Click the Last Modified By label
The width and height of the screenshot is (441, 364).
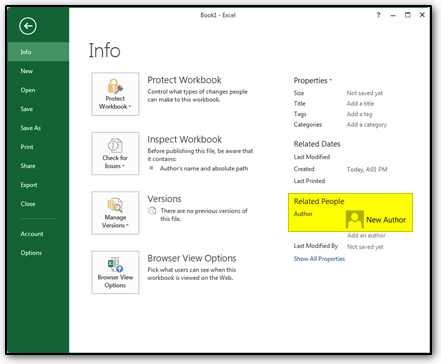coord(316,246)
